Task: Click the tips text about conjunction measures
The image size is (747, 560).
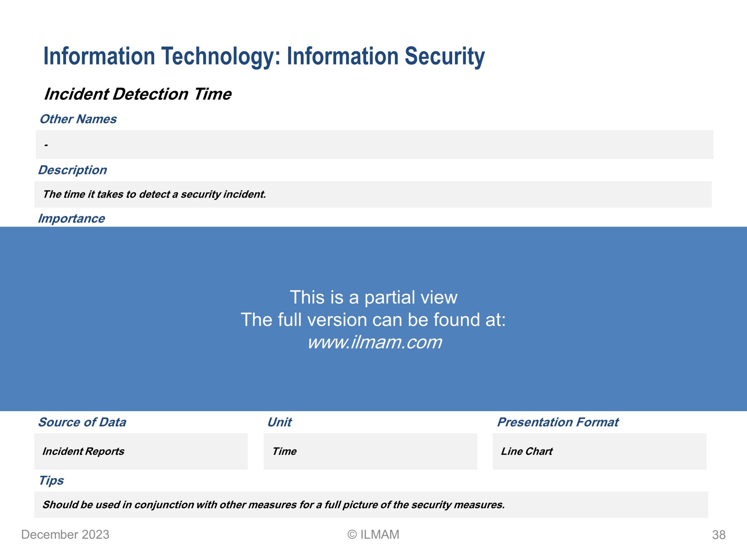Action: [273, 505]
